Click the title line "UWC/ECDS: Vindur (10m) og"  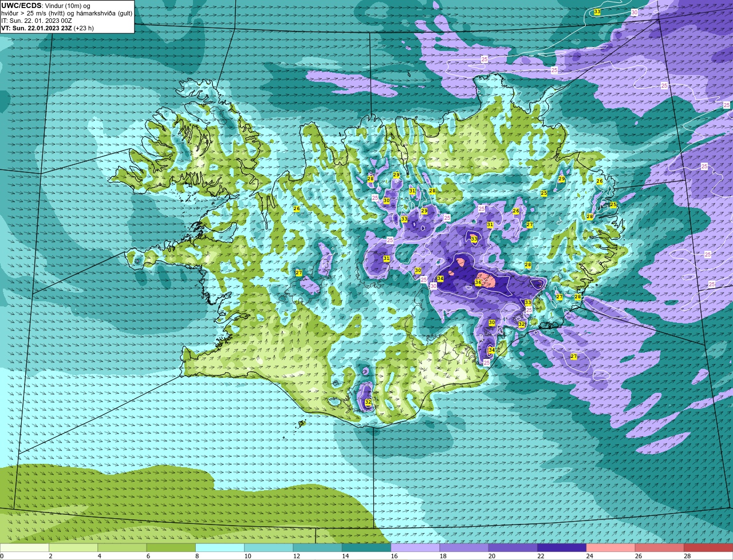(x=46, y=6)
